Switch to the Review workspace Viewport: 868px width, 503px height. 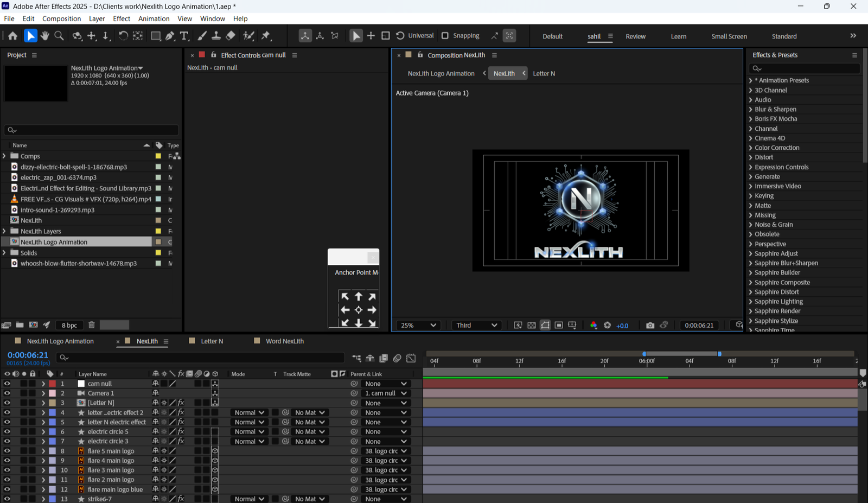(x=635, y=36)
